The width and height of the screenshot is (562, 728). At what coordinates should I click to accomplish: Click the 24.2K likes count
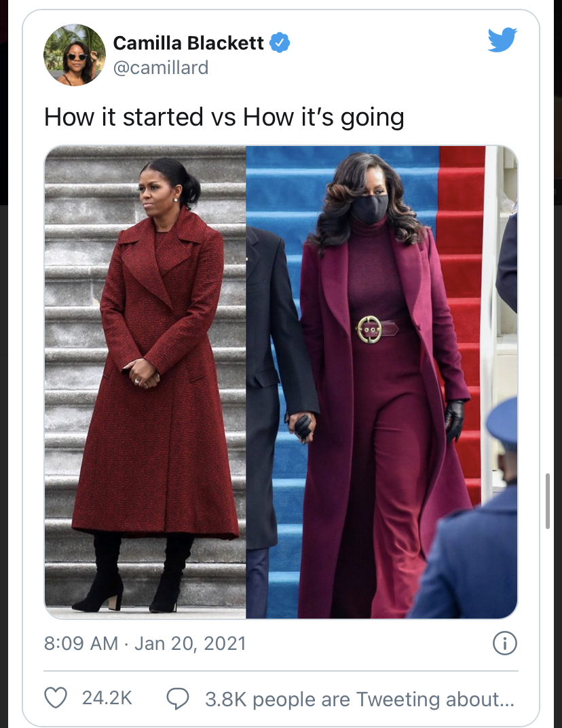(x=107, y=697)
